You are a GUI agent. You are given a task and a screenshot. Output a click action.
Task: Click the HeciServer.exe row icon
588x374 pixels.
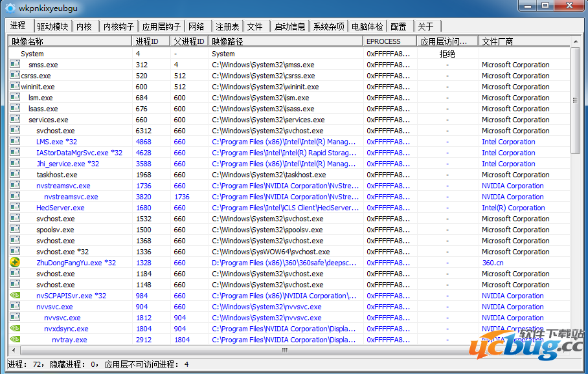click(15, 207)
